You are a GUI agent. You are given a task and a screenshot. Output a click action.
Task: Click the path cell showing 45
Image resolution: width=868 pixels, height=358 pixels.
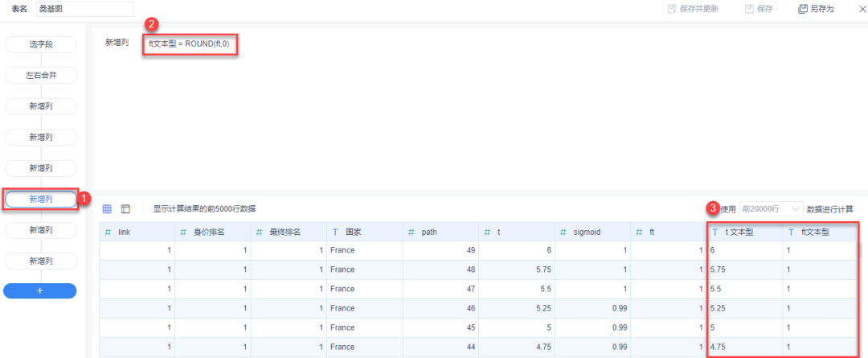click(x=440, y=328)
